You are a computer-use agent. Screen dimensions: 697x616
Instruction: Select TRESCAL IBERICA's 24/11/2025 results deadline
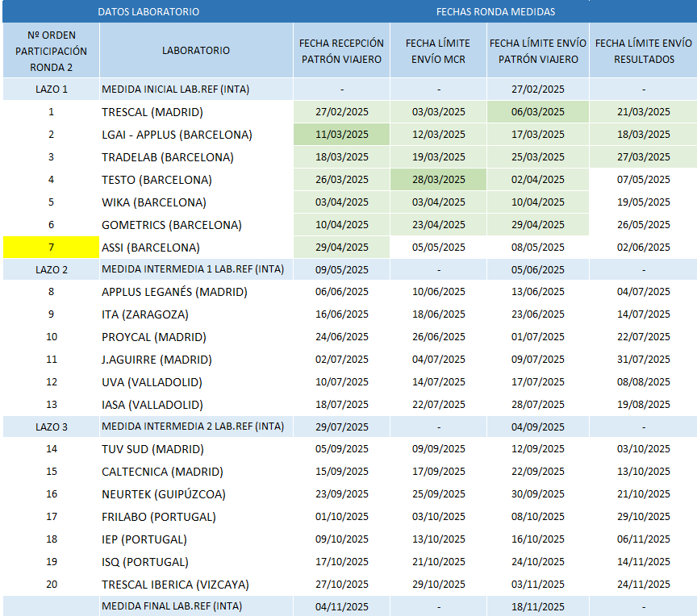click(x=644, y=585)
